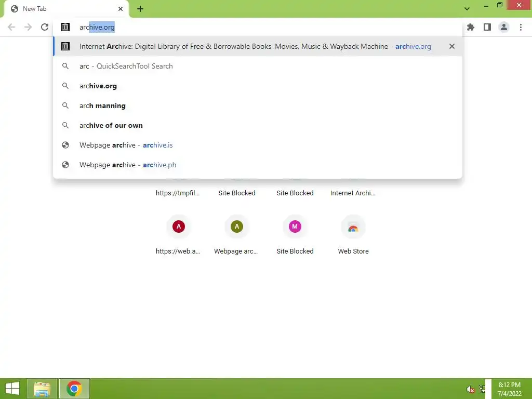Open the Chrome profile avatar
Screen dimensions: 532x399
click(504, 27)
